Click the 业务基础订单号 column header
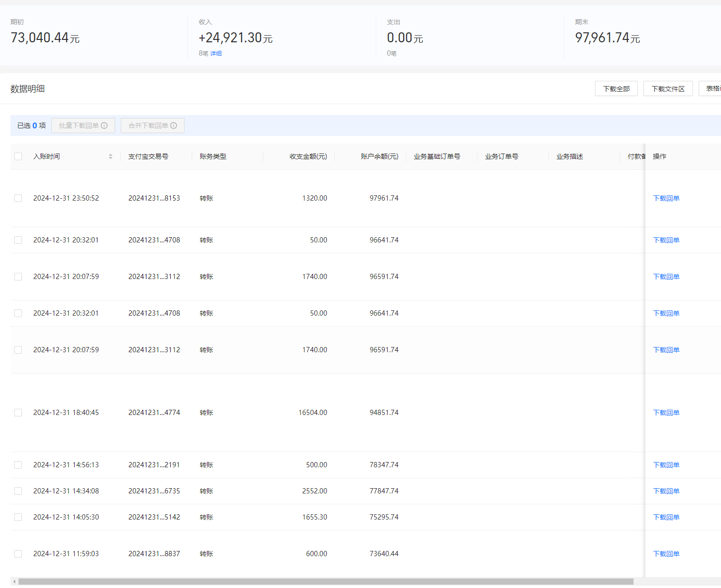721x588 pixels. coord(437,156)
